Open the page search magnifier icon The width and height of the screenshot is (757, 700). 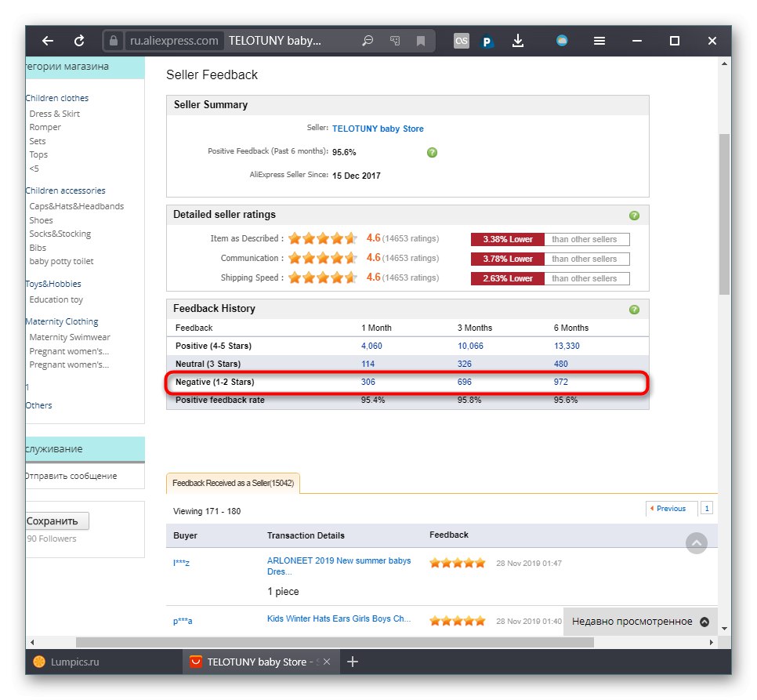368,41
